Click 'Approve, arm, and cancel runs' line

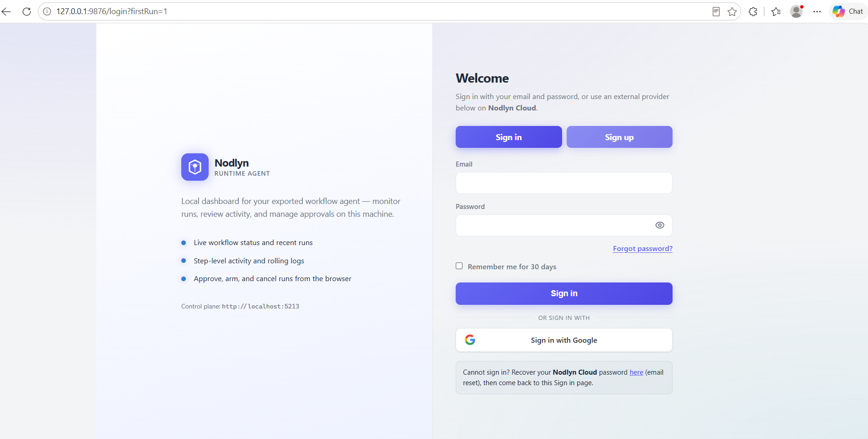273,279
